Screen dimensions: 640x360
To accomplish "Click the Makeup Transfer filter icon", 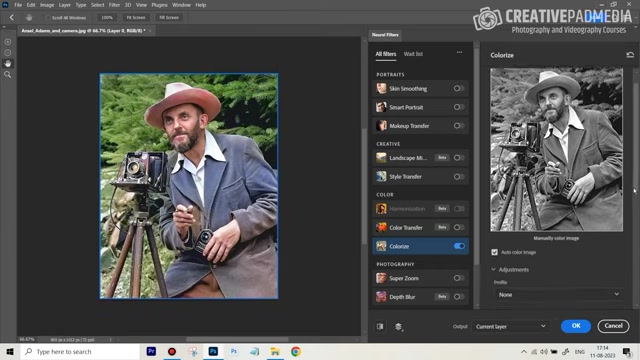I will pyautogui.click(x=381, y=126).
